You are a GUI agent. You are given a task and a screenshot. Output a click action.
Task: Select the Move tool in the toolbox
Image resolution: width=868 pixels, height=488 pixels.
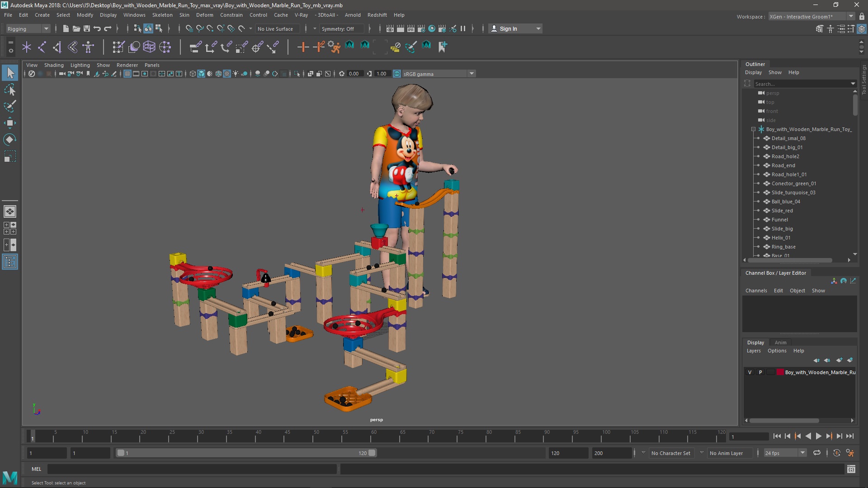point(10,123)
